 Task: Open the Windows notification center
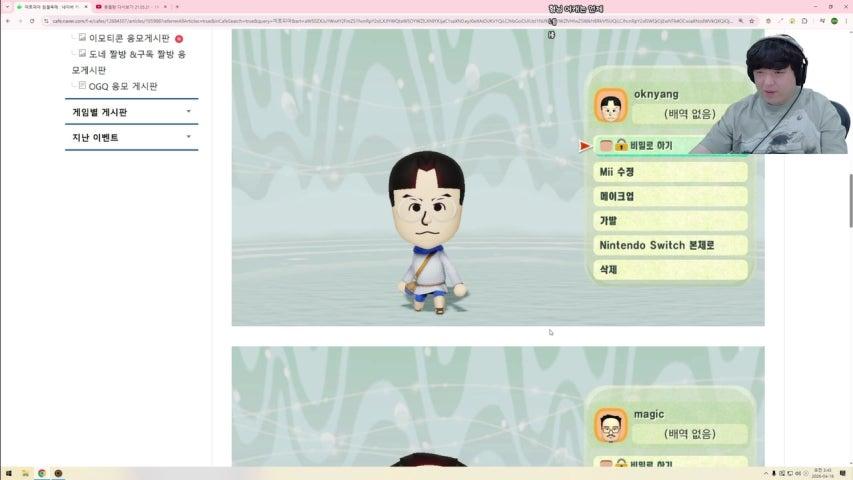point(843,473)
